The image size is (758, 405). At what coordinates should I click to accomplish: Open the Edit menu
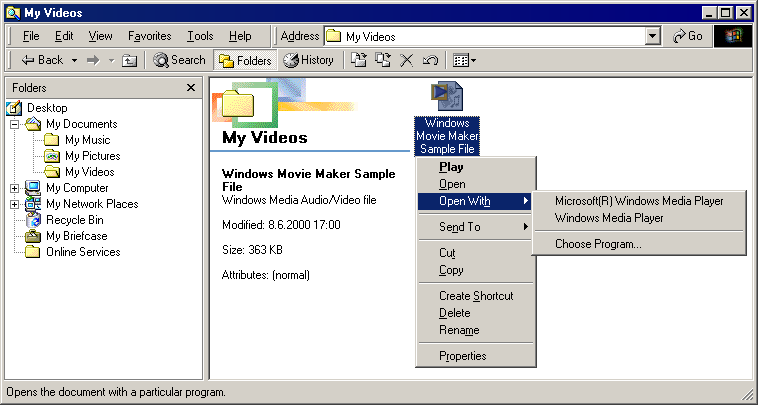coord(64,36)
